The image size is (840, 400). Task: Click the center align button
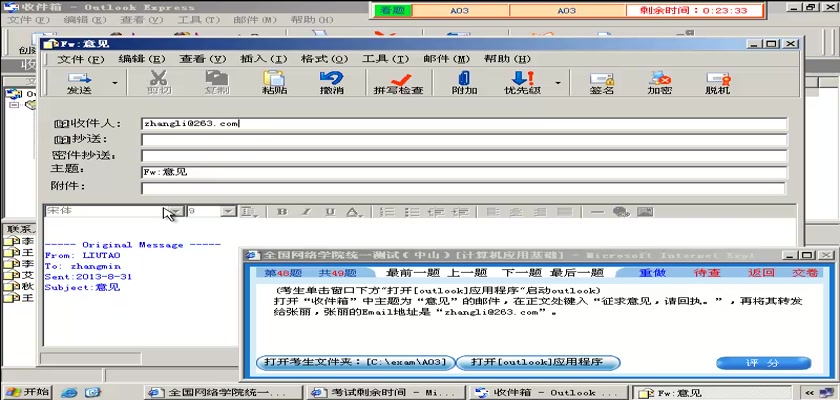tap(516, 212)
